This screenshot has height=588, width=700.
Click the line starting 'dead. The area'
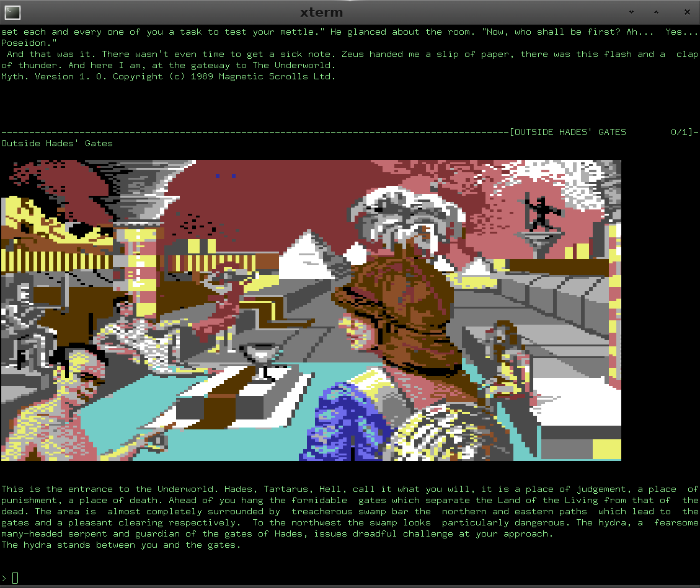tap(350, 511)
